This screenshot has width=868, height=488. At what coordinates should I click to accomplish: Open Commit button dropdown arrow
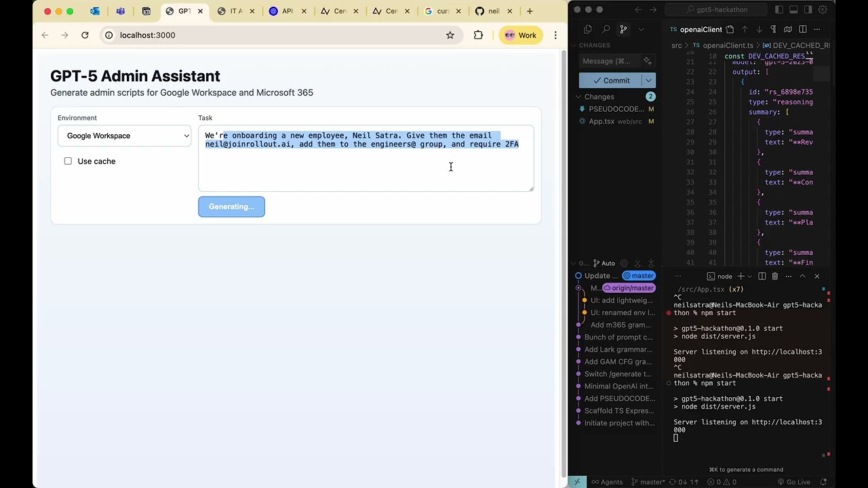[x=648, y=81]
